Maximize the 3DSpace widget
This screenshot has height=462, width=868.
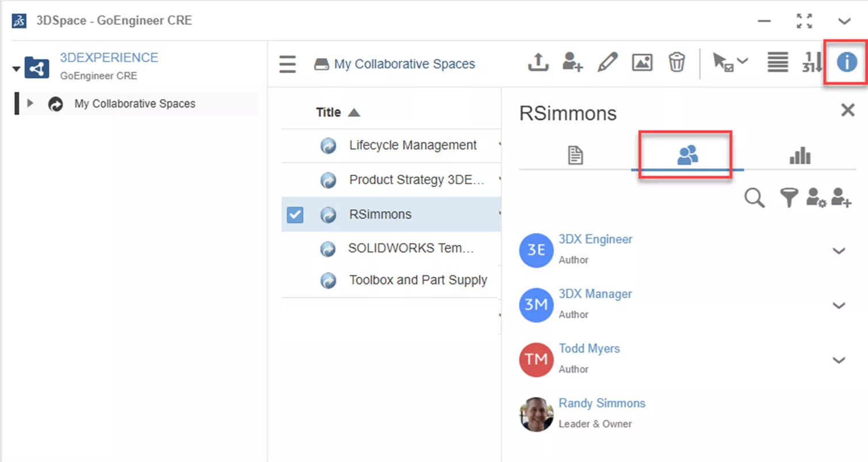pos(804,21)
